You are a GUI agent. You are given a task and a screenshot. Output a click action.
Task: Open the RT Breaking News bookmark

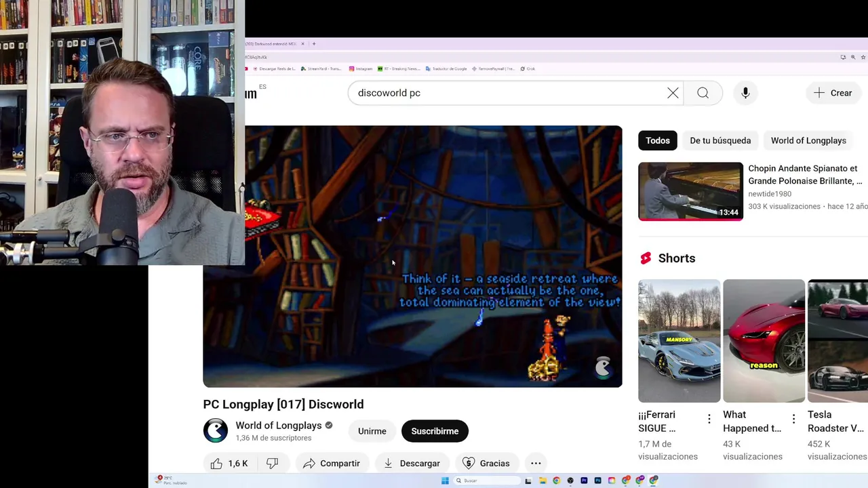click(x=399, y=68)
